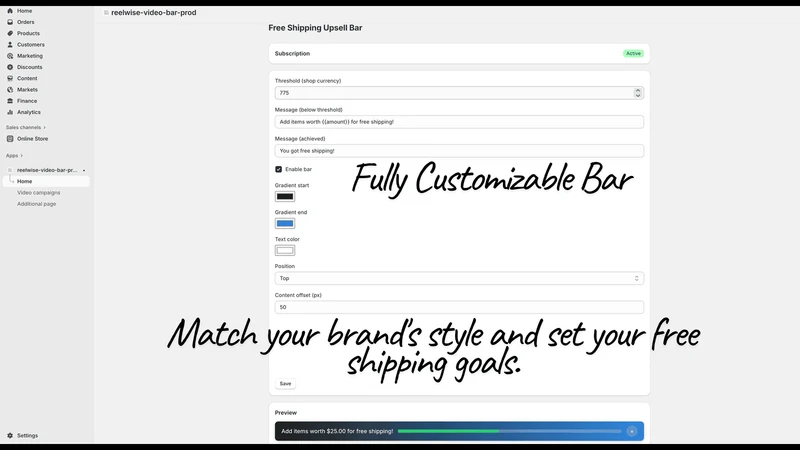Click the Online Store icon
Image resolution: width=800 pixels, height=450 pixels.
[10, 138]
